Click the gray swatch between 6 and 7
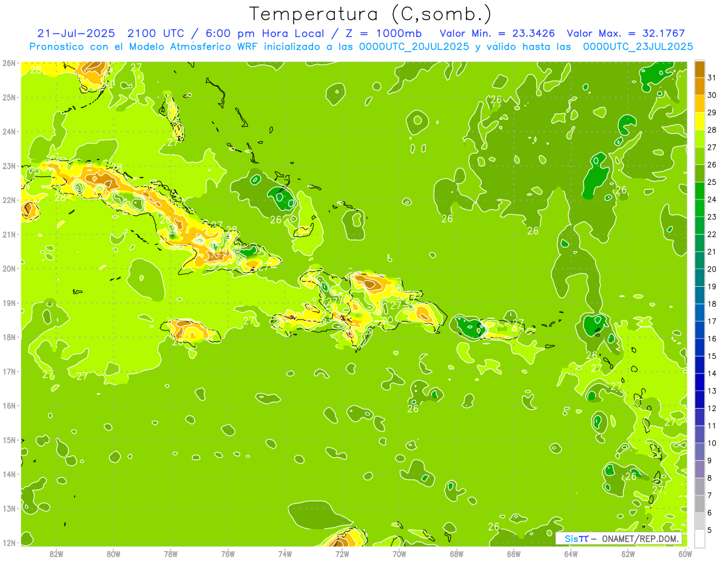Image resolution: width=728 pixels, height=562 pixels. click(x=699, y=504)
